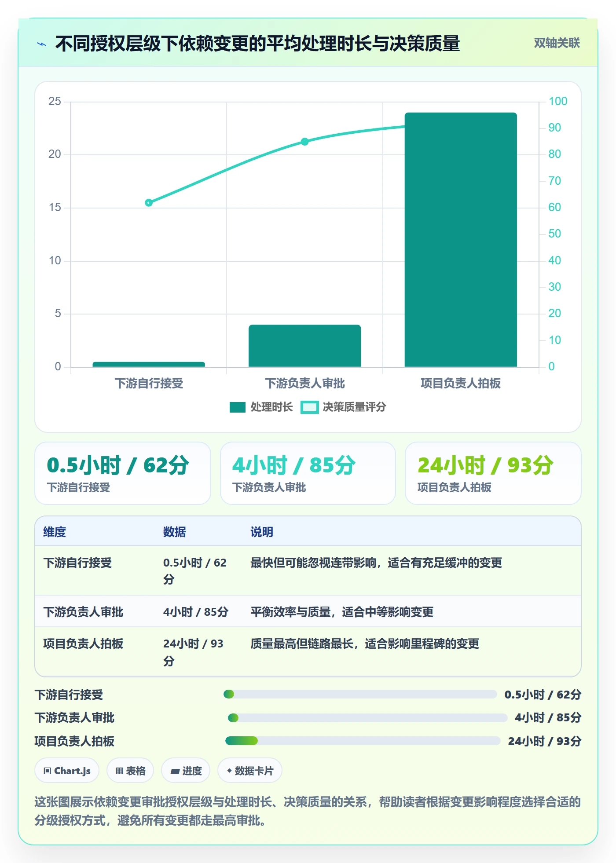This screenshot has height=863, width=616.
Task: Click the 下游负责人审批 bar in the chart
Action: pyautogui.click(x=305, y=346)
